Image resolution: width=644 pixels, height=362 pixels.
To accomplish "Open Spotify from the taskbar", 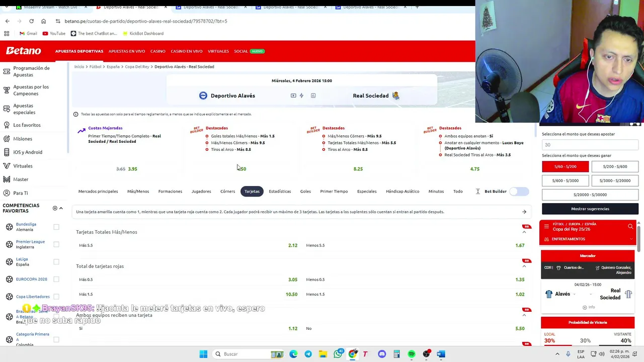I will pyautogui.click(x=412, y=354).
